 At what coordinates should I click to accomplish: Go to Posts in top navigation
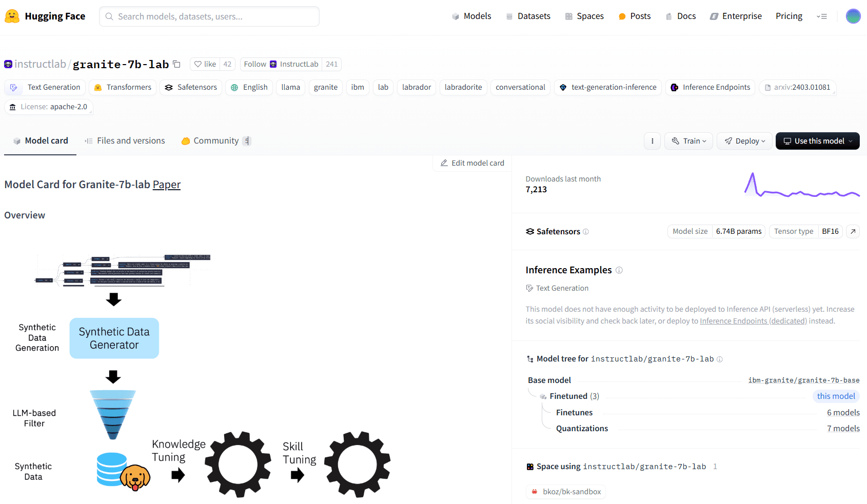point(635,16)
